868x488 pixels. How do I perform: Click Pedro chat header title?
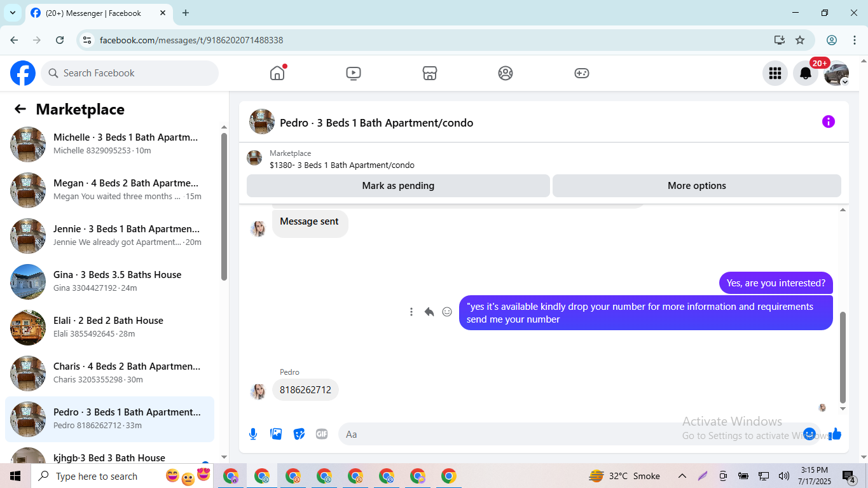(x=376, y=123)
